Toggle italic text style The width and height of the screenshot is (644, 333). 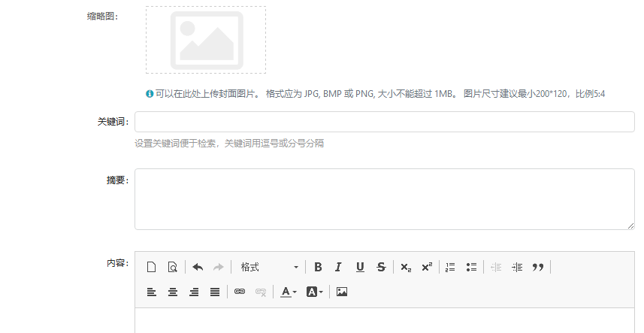tap(339, 267)
